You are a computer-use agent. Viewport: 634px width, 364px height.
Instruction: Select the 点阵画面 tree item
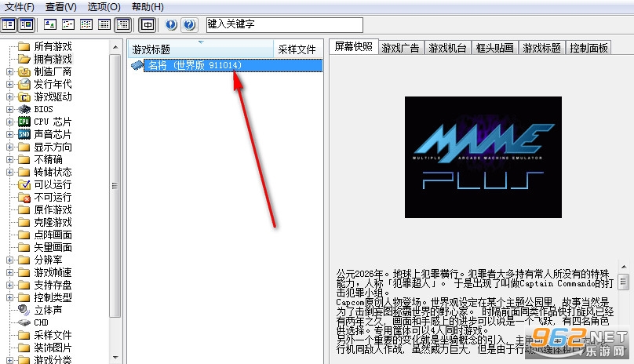pyautogui.click(x=53, y=235)
